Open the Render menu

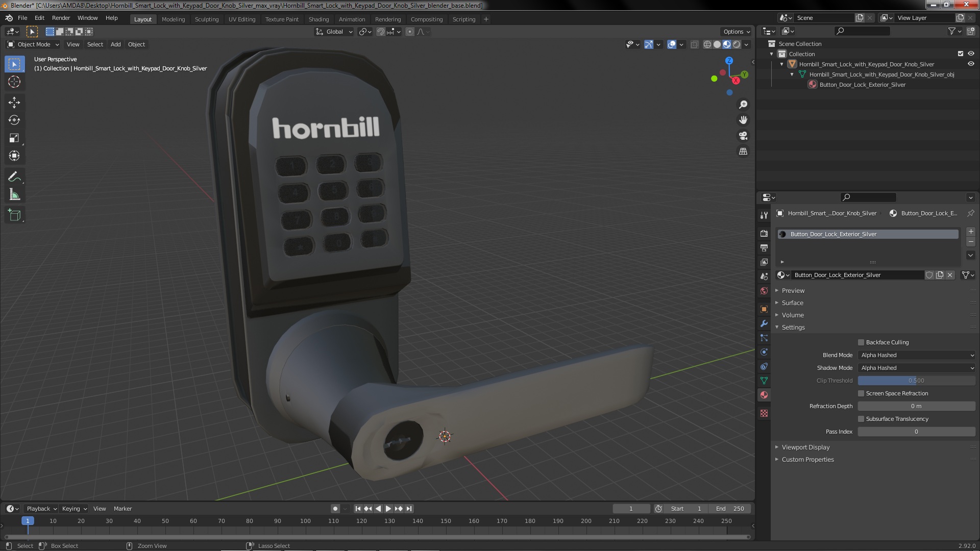coord(61,18)
